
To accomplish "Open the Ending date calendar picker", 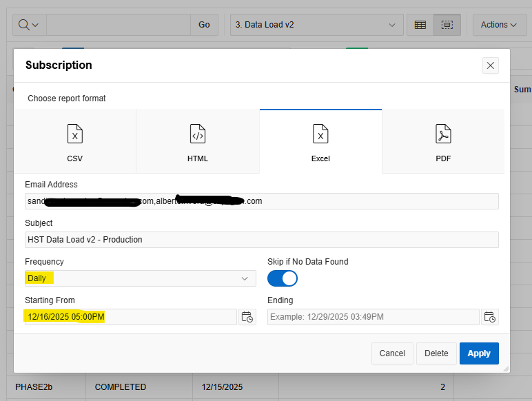I will (x=489, y=317).
